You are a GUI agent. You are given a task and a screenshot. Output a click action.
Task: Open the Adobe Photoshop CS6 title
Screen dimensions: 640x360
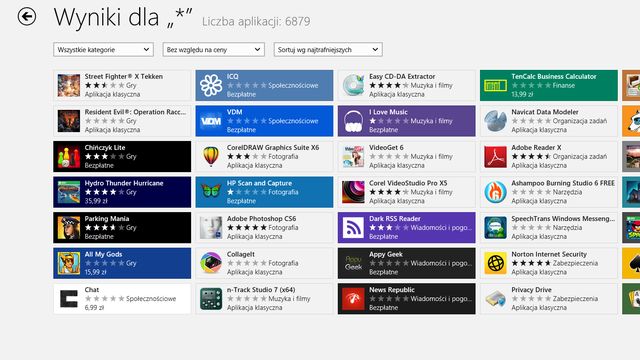(262, 218)
